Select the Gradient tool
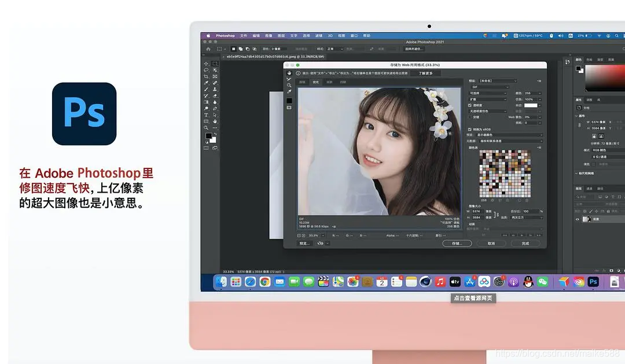 pyautogui.click(x=206, y=102)
